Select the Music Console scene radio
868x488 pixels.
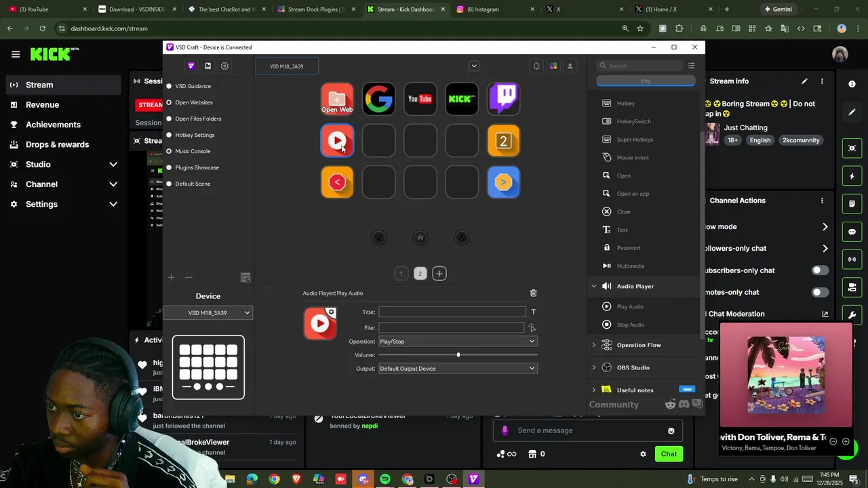pos(169,151)
